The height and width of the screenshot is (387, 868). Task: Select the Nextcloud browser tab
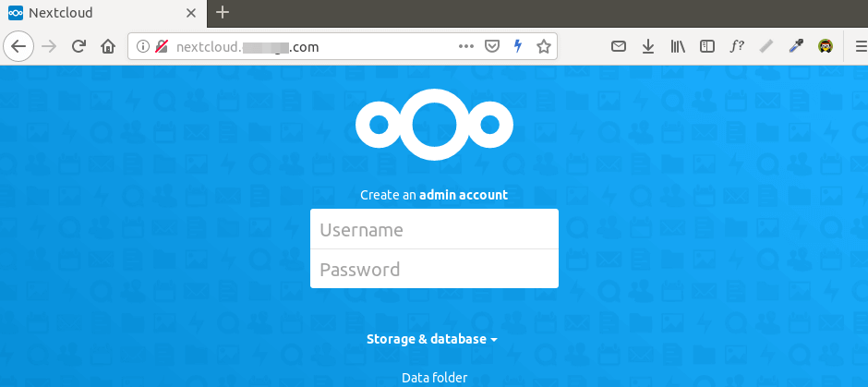coord(103,13)
